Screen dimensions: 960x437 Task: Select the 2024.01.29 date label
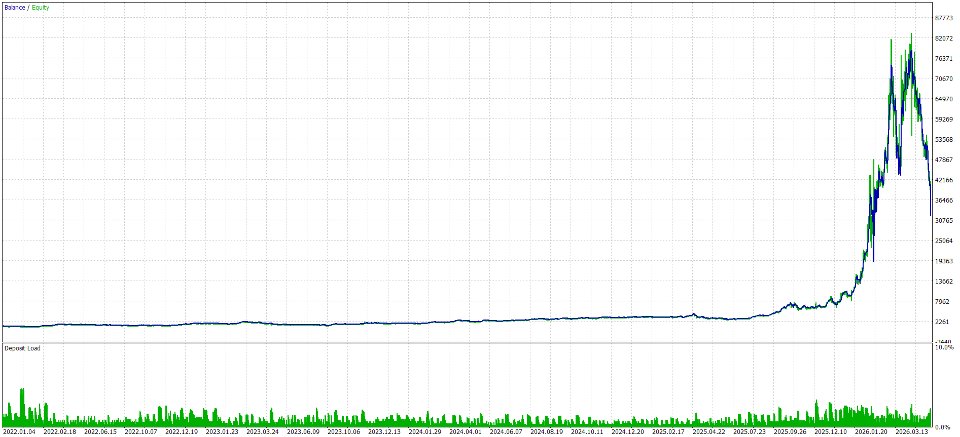click(425, 431)
